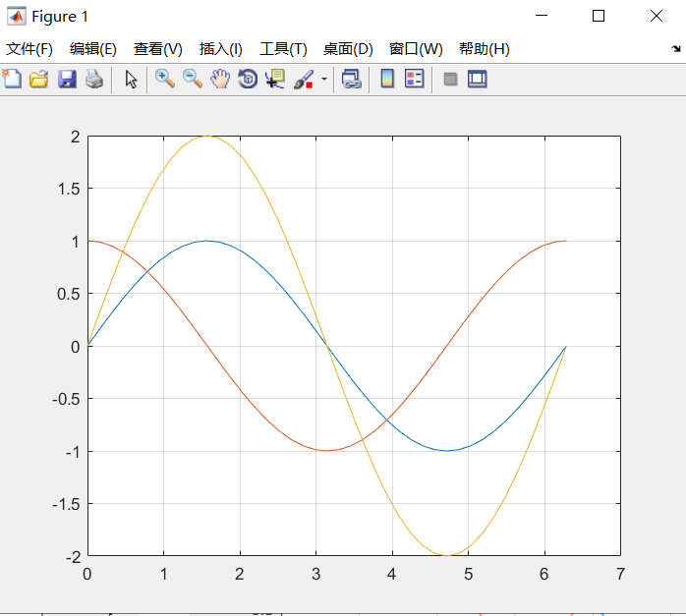The width and height of the screenshot is (686, 616).
Task: Open a file using the folder icon
Action: [39, 80]
